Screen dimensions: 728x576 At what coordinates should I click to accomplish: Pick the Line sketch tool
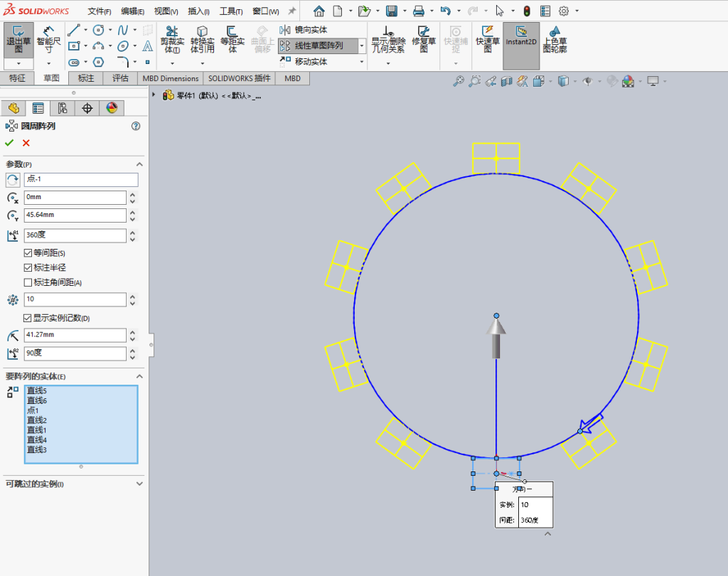pyautogui.click(x=74, y=30)
